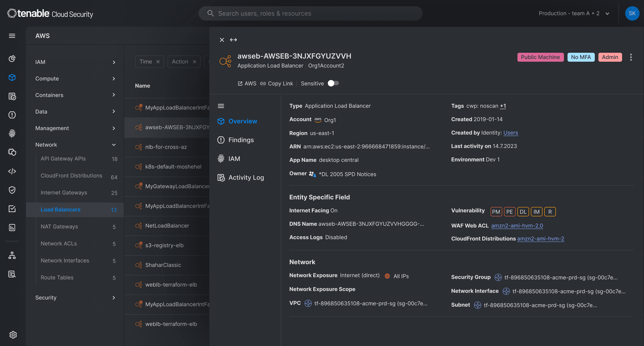Open s3-registry-elb row
The width and height of the screenshot is (644, 346).
coord(167,245)
